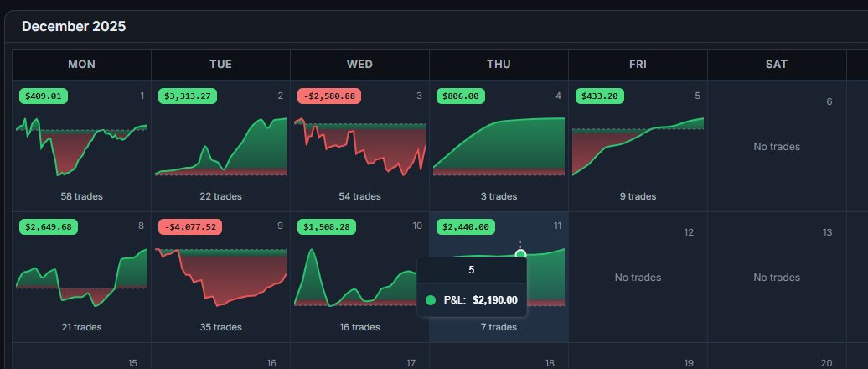Click the hovered data point marker on December 11 chart
The width and height of the screenshot is (868, 369).
click(520, 255)
